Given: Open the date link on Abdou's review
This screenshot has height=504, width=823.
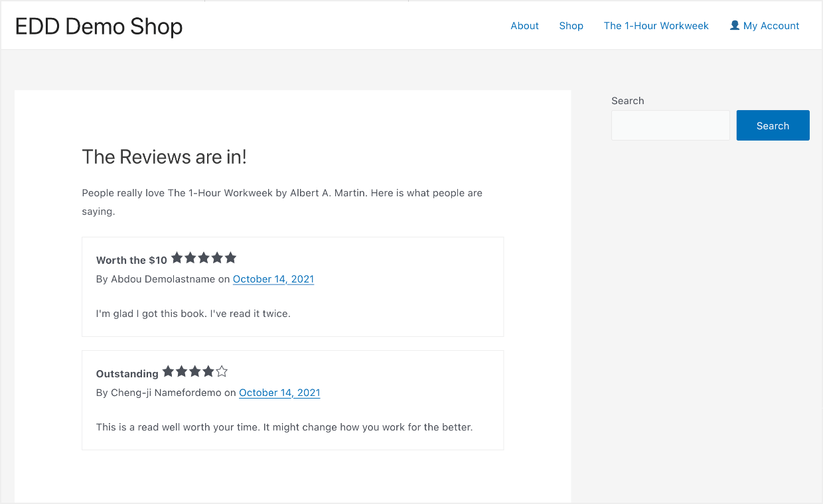Looking at the screenshot, I should (x=273, y=279).
